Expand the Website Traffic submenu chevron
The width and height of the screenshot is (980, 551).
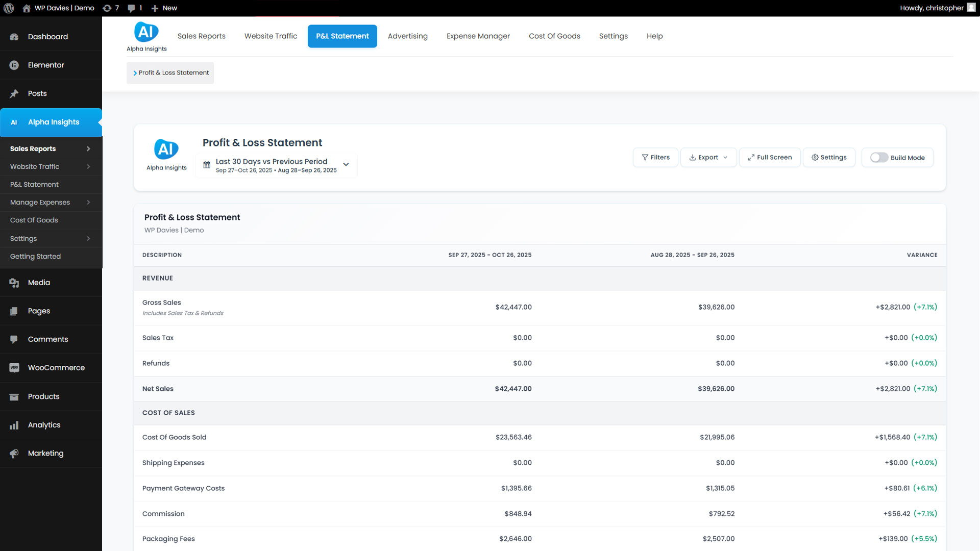pyautogui.click(x=88, y=167)
